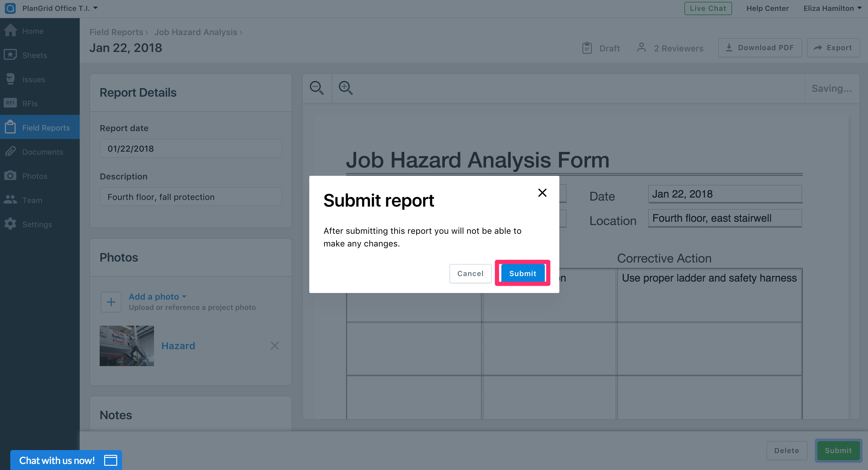Screen dimensions: 868x470
Task: Click the Live Chat button
Action: (x=708, y=8)
